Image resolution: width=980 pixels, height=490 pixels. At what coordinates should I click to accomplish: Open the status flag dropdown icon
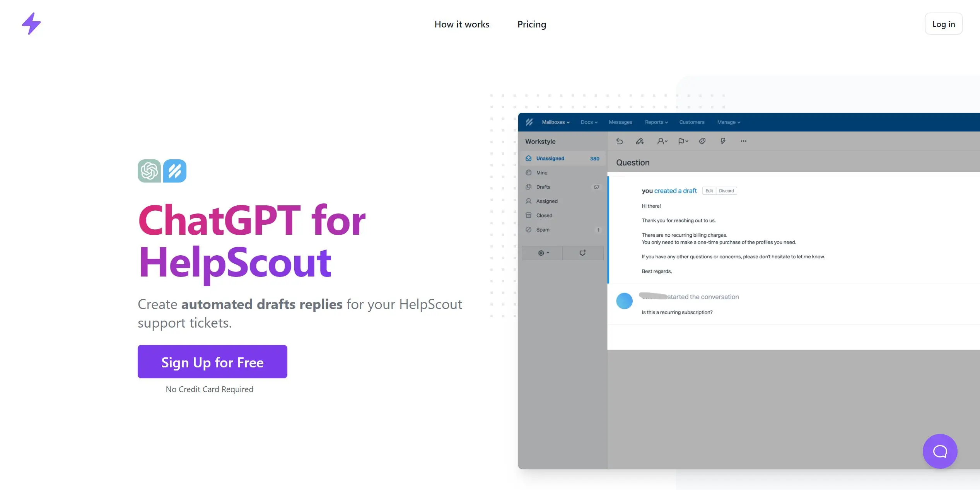pos(683,141)
